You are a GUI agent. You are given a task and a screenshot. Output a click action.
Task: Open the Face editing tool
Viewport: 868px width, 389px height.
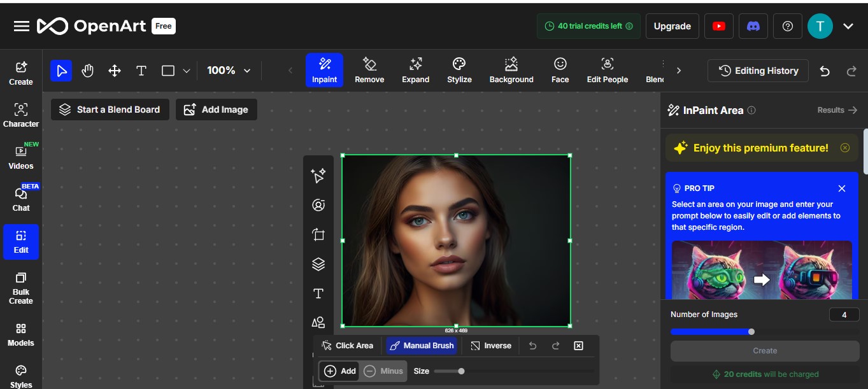pos(560,70)
